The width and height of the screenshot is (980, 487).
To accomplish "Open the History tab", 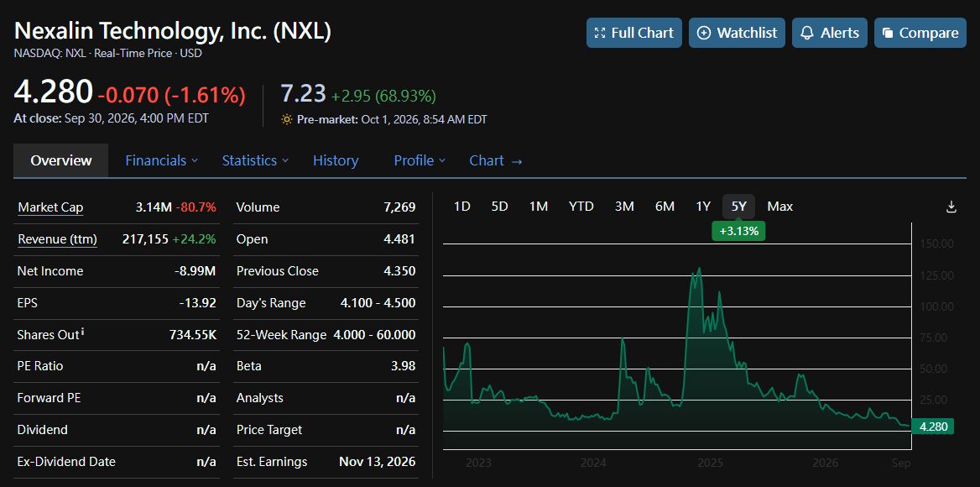I will coord(336,160).
